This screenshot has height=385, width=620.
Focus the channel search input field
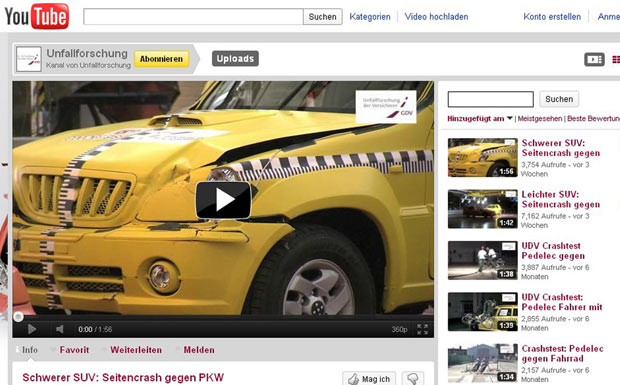coord(490,99)
